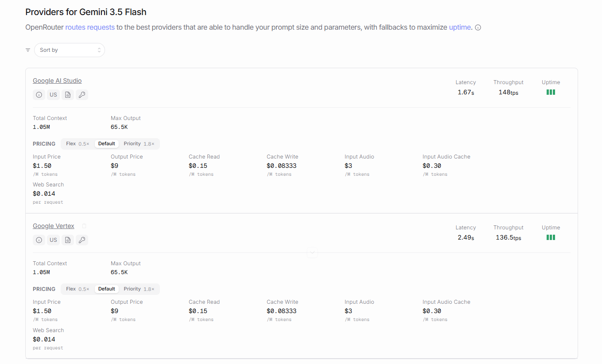Click the key icon under Google AI Studio
Viewport: 602px width, 364px height.
tap(82, 95)
